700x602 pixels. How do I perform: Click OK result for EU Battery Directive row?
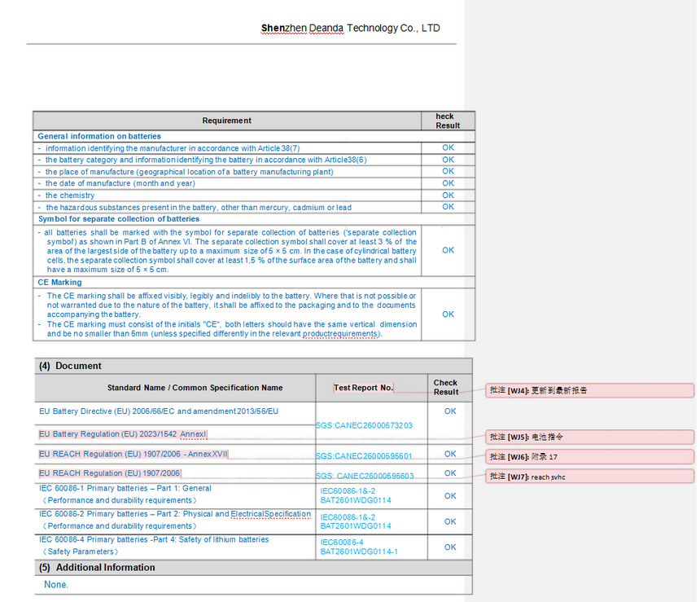pos(450,411)
